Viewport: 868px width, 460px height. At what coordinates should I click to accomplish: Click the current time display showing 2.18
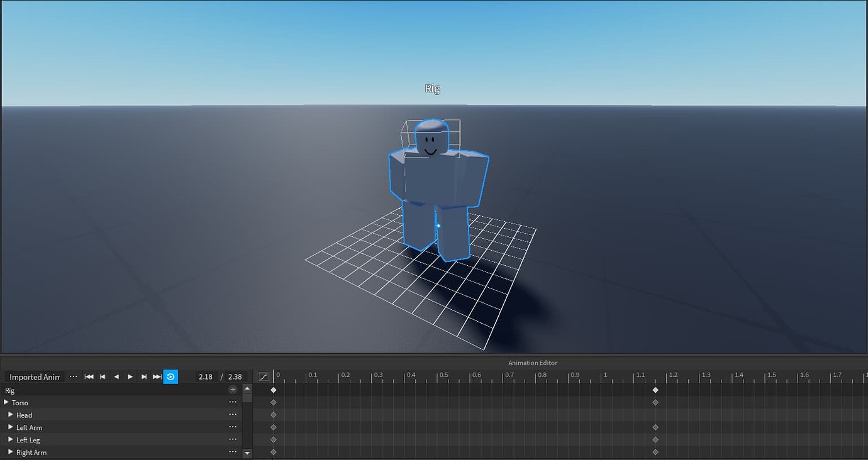[x=206, y=376]
